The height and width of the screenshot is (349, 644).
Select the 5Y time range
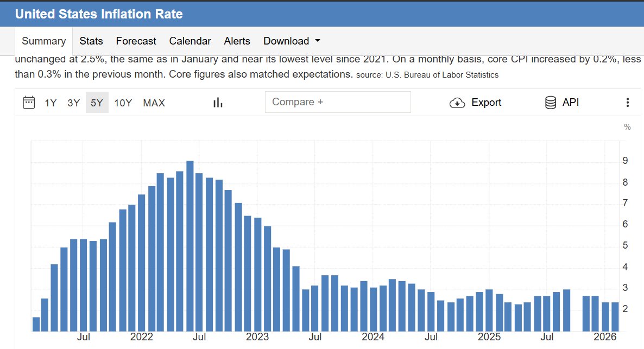97,103
